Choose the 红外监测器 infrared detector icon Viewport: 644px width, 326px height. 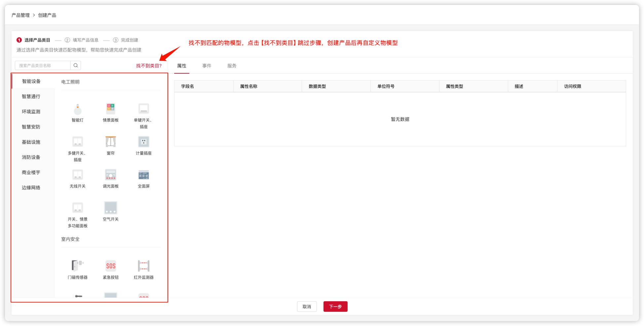point(144,266)
